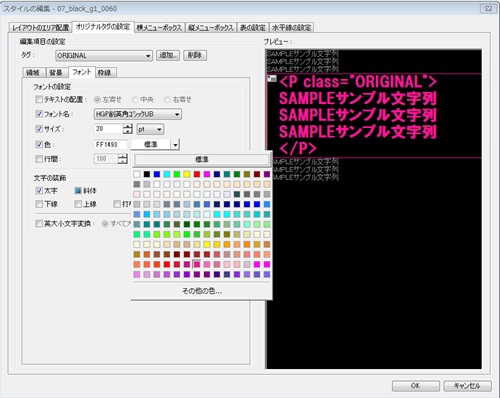Pick the navy swatch in the top row
This screenshot has height=398, width=500.
tap(217, 174)
